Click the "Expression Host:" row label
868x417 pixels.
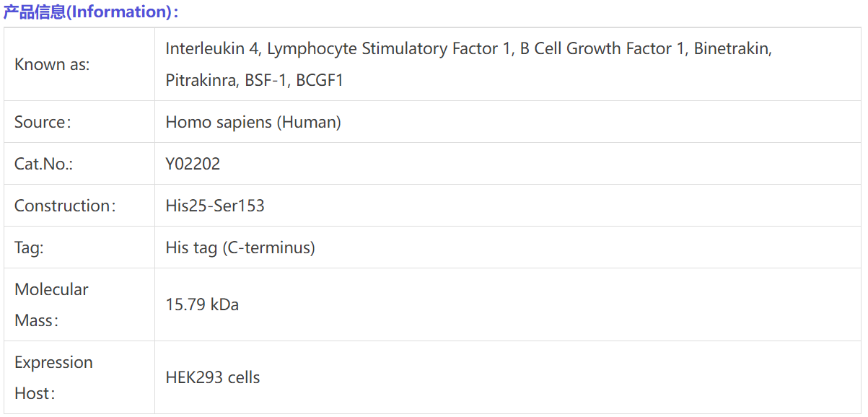point(53,377)
